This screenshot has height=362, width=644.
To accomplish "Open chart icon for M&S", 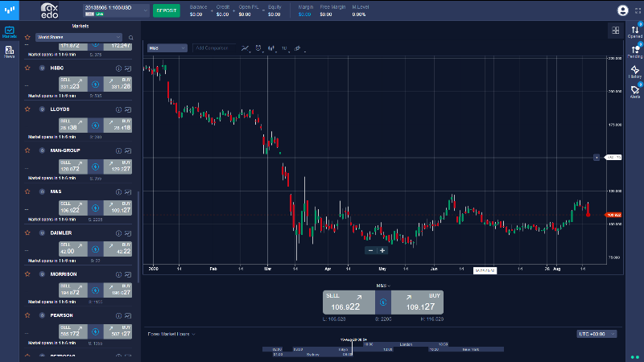I will coord(128,192).
